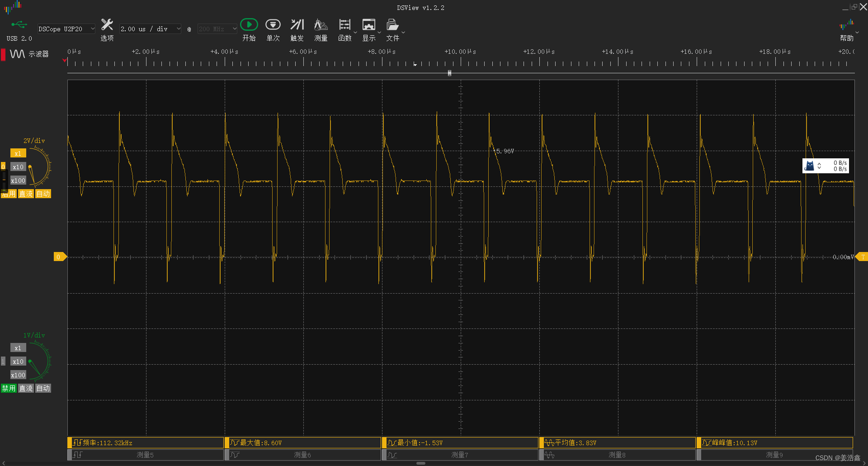
Task: Toggle channel 1 禁用 disable button
Action: (9, 388)
